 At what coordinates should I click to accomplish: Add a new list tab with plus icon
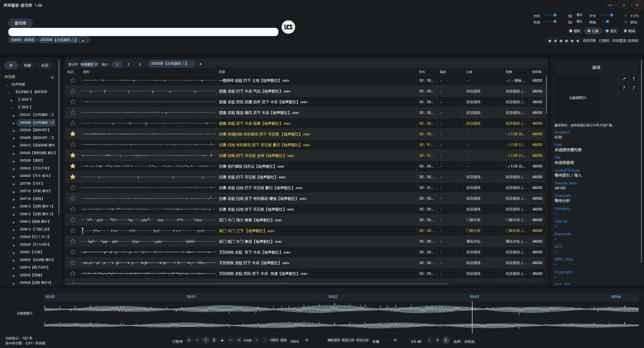pyautogui.click(x=200, y=64)
